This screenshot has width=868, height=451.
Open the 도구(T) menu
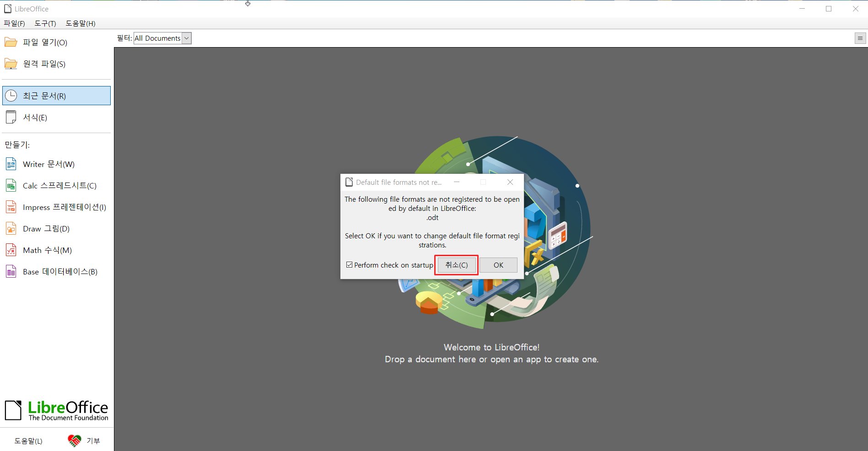45,23
